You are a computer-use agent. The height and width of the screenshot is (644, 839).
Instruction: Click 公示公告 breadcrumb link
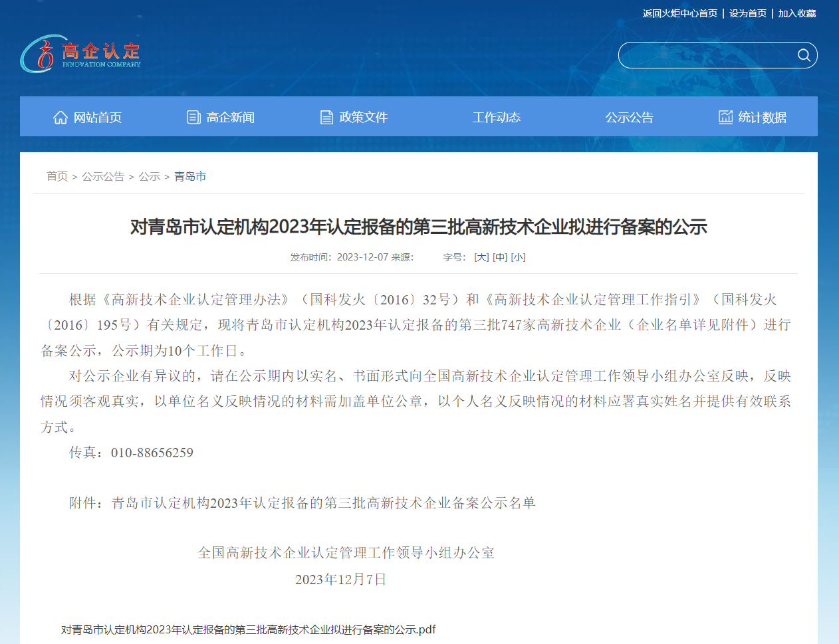[103, 176]
